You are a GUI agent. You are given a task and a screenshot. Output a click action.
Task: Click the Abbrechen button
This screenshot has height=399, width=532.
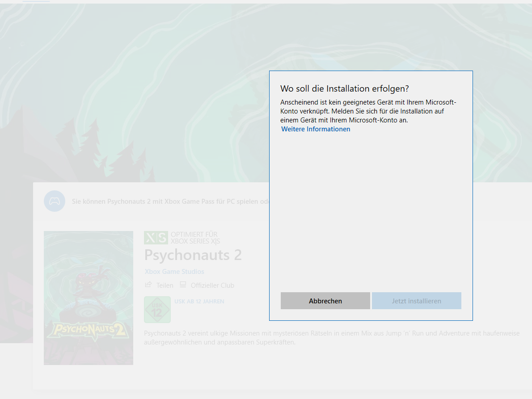pyautogui.click(x=325, y=301)
